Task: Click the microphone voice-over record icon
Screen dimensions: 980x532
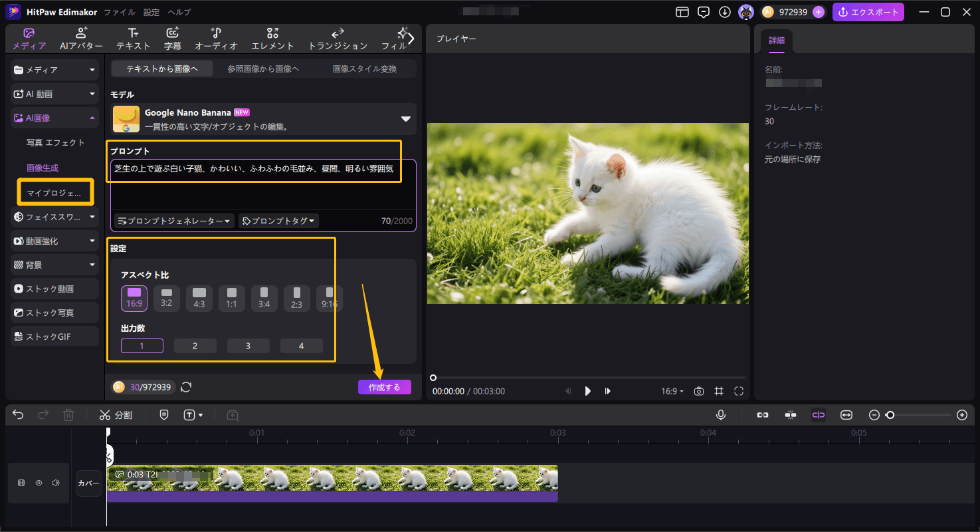Action: pyautogui.click(x=720, y=415)
